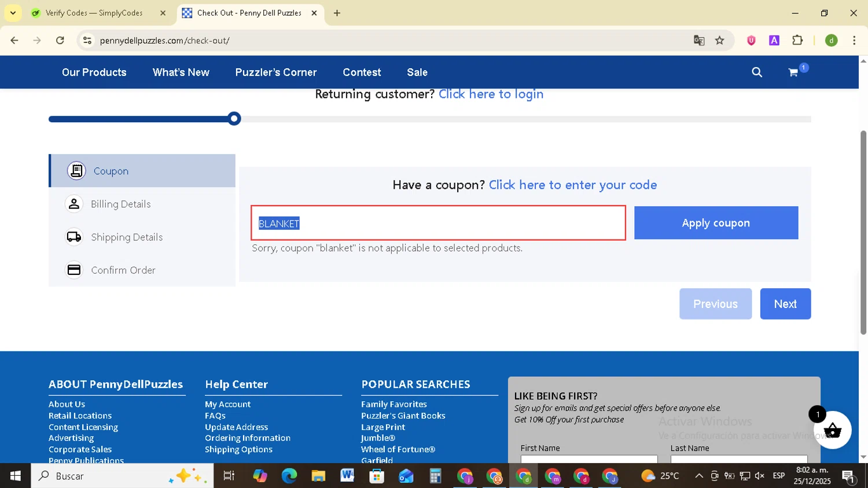Screen dimensions: 868x488
Task: Open My Account footer link
Action: pos(227,404)
